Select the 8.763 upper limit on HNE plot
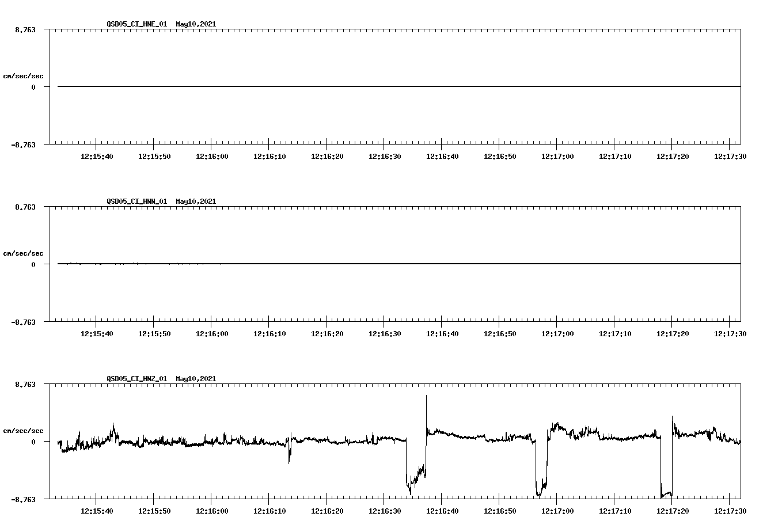The image size is (782, 532). pyautogui.click(x=25, y=29)
